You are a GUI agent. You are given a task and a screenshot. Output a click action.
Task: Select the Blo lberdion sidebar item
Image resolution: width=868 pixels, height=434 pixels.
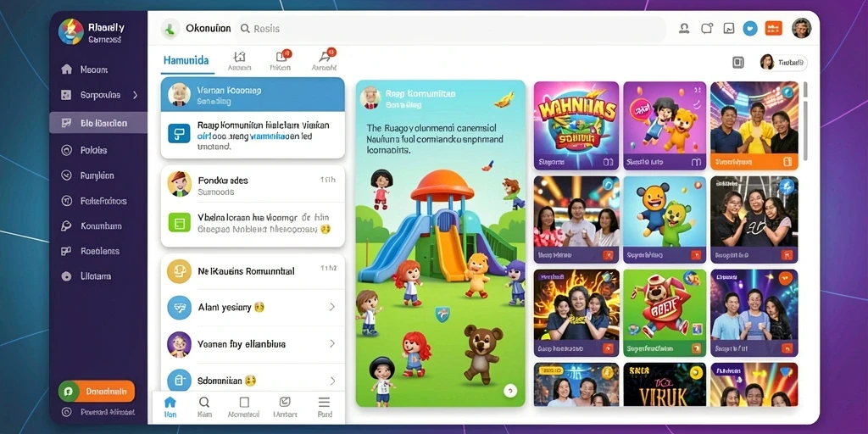point(98,123)
